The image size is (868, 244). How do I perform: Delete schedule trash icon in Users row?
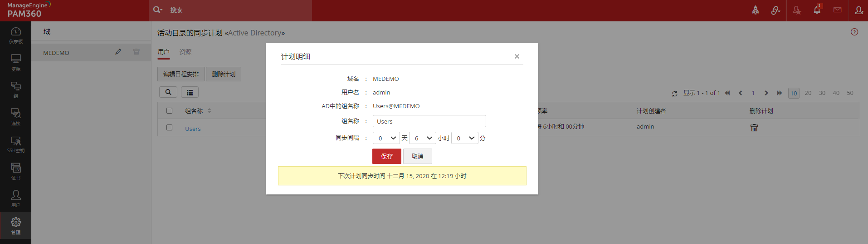pyautogui.click(x=754, y=128)
